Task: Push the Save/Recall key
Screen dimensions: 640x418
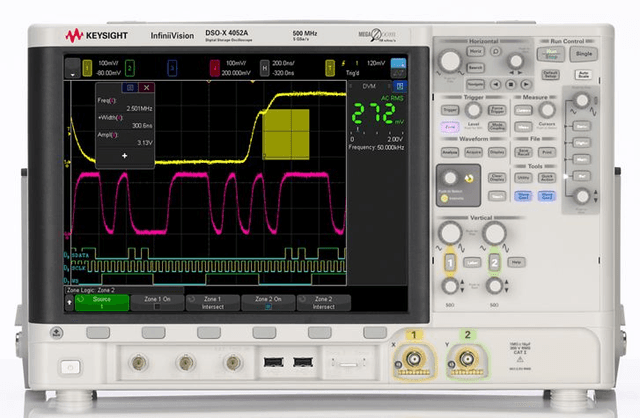Action: (523, 152)
